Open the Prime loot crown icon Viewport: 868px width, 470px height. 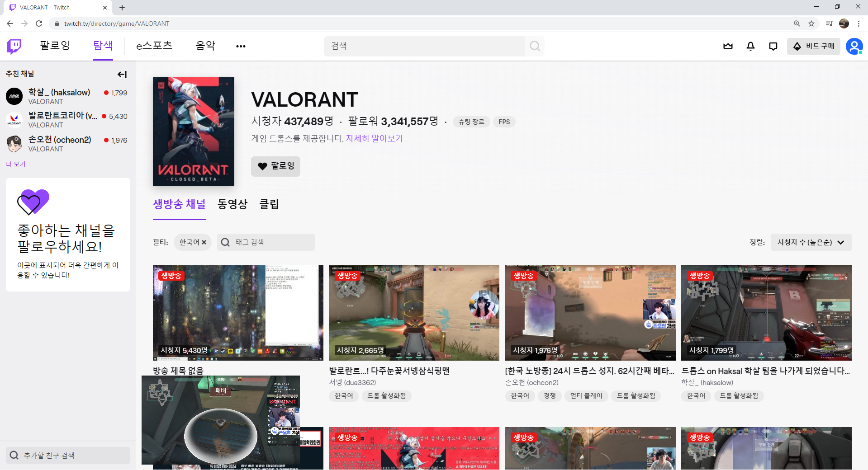728,46
